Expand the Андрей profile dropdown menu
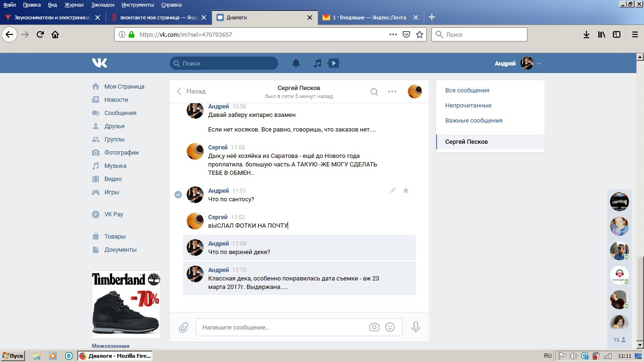 539,64
